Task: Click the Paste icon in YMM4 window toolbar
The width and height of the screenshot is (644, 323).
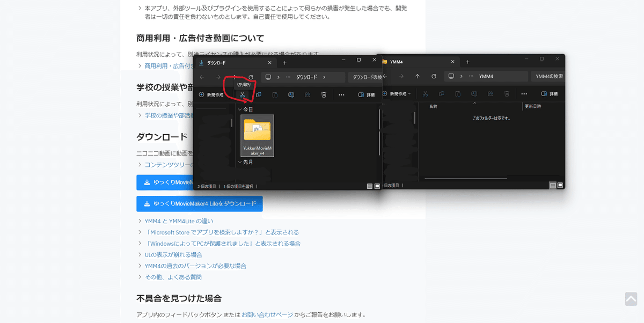Action: pyautogui.click(x=458, y=93)
